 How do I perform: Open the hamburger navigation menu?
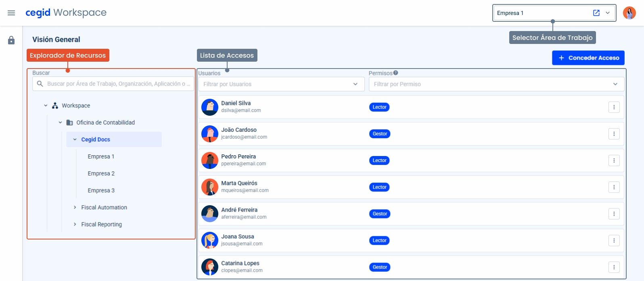11,13
